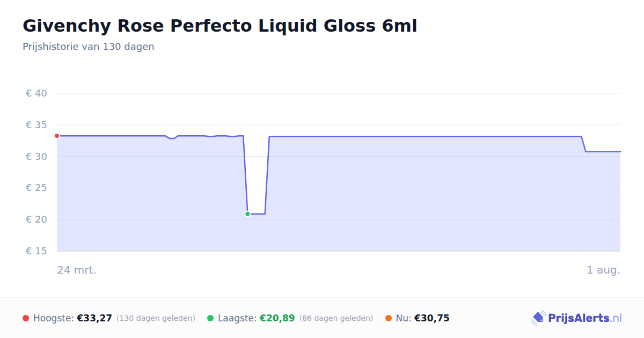This screenshot has width=644, height=338.
Task: Click the red highest-price dot on chart
Action: coord(57,136)
